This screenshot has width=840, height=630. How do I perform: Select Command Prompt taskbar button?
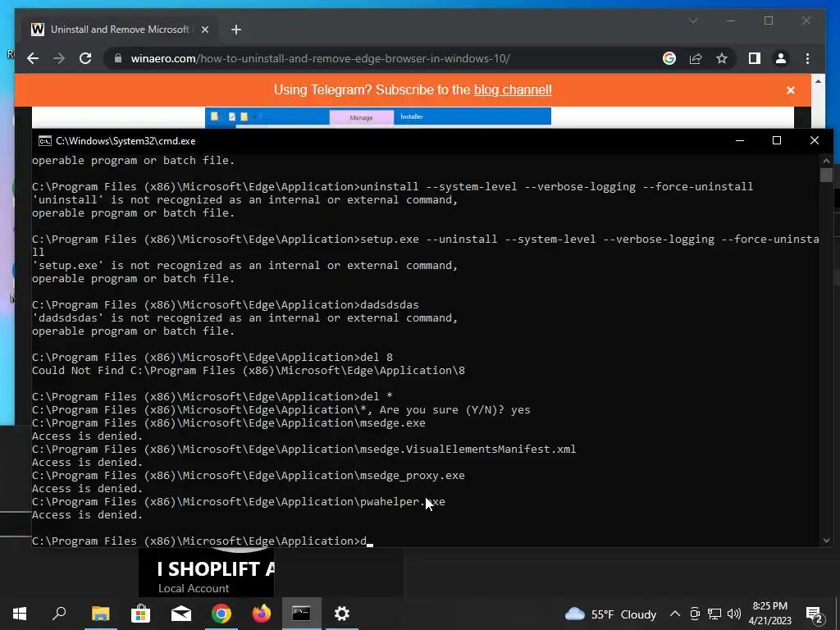pyautogui.click(x=302, y=614)
